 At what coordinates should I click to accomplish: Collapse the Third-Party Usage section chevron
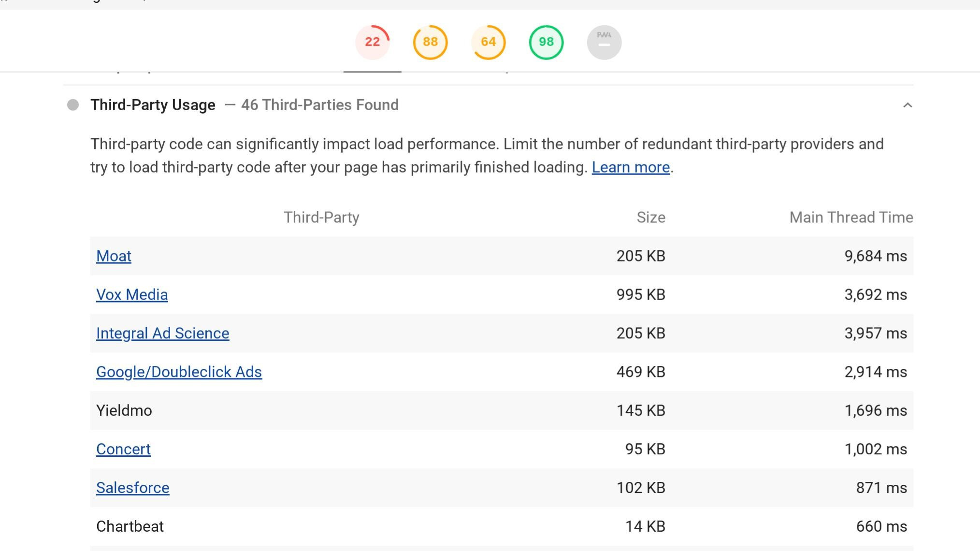[908, 105]
